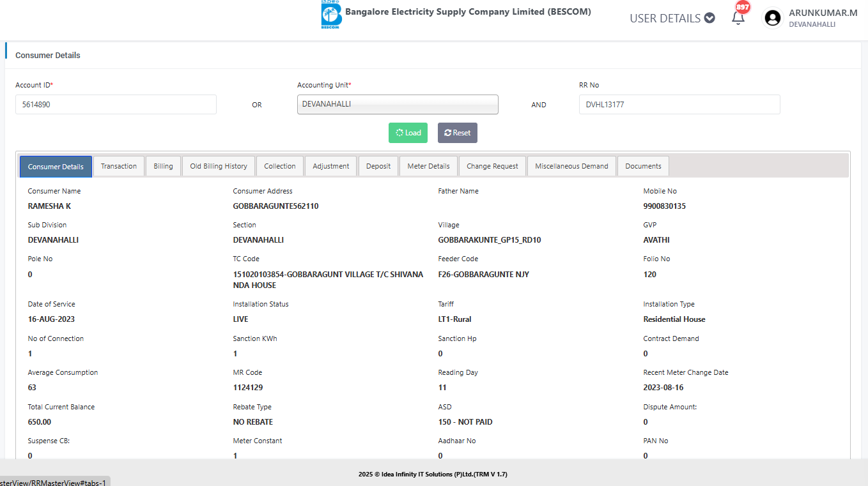
Task: Click average consumption value 63
Action: point(32,388)
